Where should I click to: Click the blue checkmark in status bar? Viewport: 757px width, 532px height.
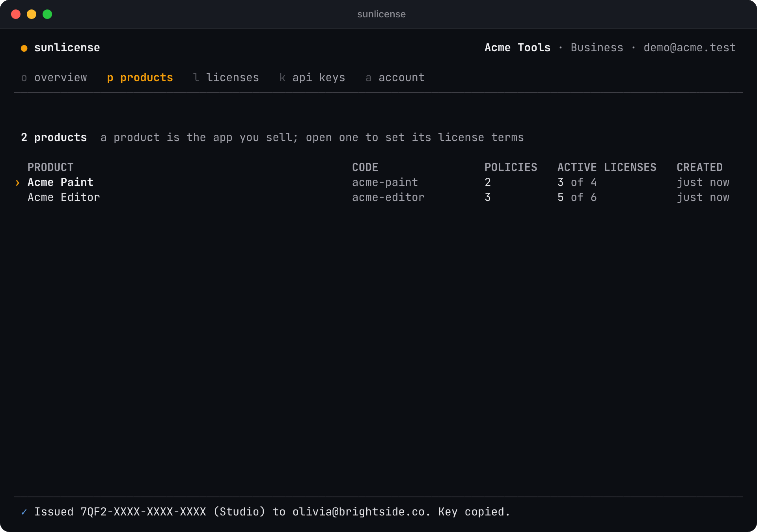pos(24,512)
